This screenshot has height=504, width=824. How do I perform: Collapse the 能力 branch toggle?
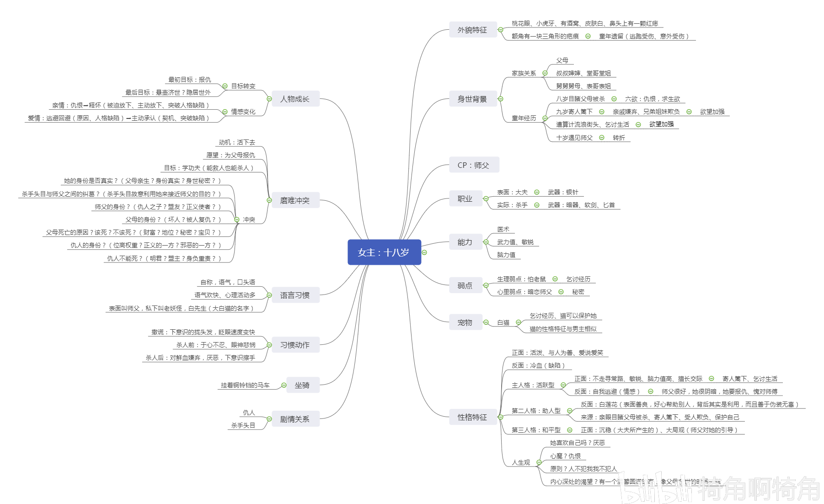pyautogui.click(x=486, y=242)
